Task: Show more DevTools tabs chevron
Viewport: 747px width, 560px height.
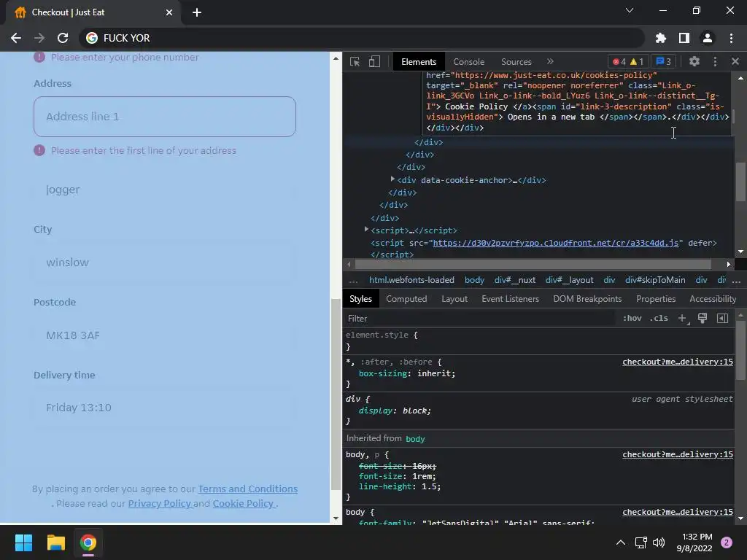Action: 550,61
